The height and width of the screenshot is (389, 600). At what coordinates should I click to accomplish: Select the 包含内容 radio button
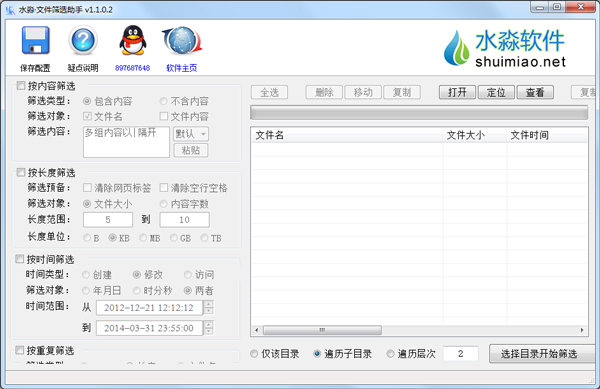point(87,101)
